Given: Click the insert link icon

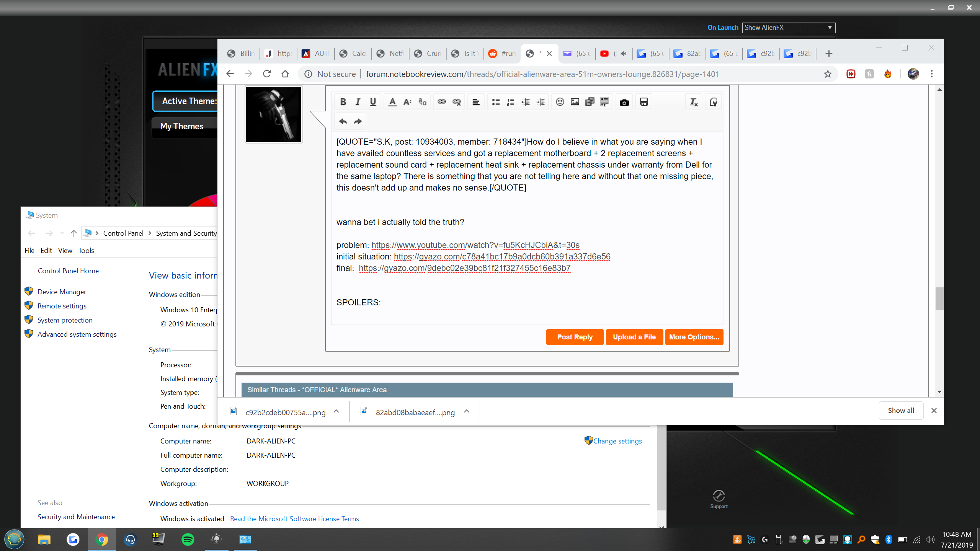Looking at the screenshot, I should point(441,102).
